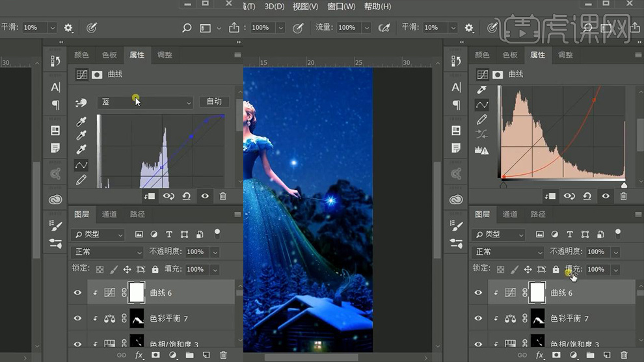Open the 窗口(W) menu
This screenshot has height=362, width=644.
341,6
